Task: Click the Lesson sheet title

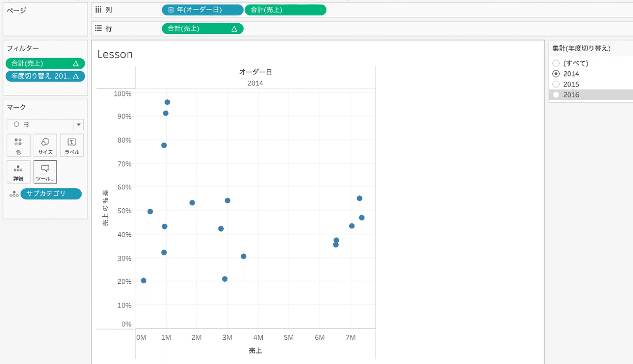Action: 115,54
